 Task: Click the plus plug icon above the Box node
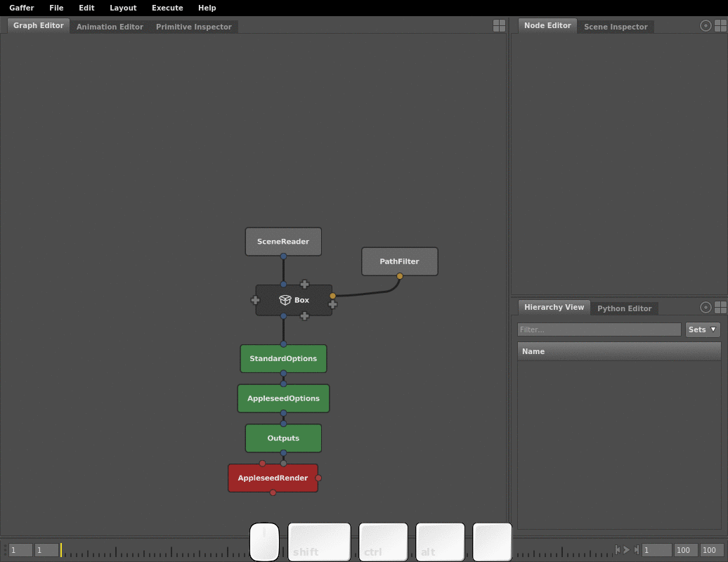[305, 285]
